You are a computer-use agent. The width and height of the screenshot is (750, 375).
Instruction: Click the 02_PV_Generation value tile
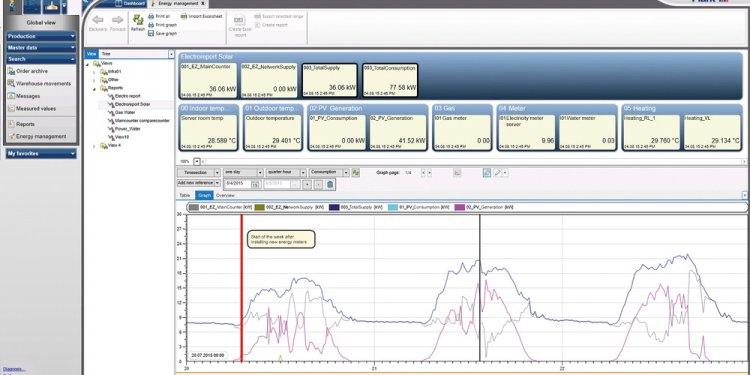pyautogui.click(x=398, y=132)
